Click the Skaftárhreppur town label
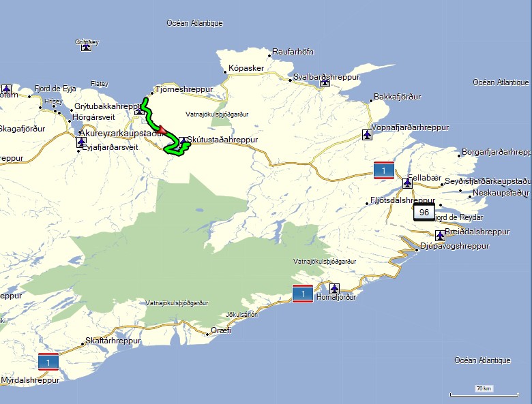532x404 pixels. pyautogui.click(x=113, y=341)
